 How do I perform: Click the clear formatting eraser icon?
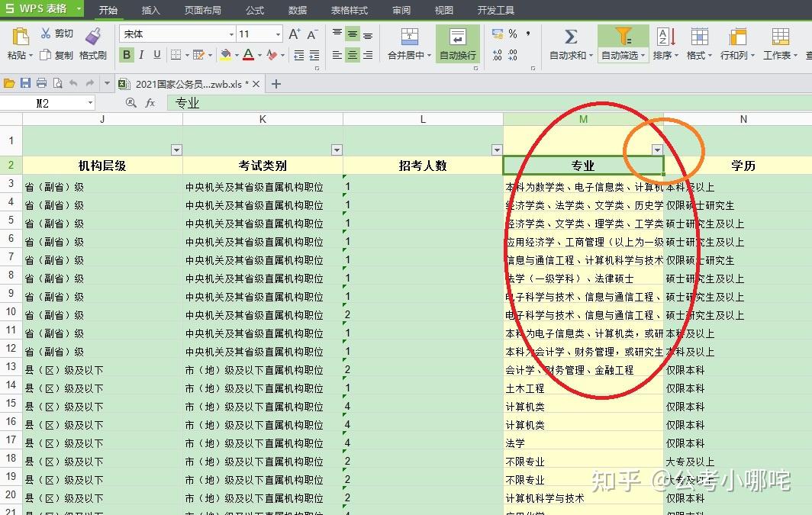(x=272, y=55)
